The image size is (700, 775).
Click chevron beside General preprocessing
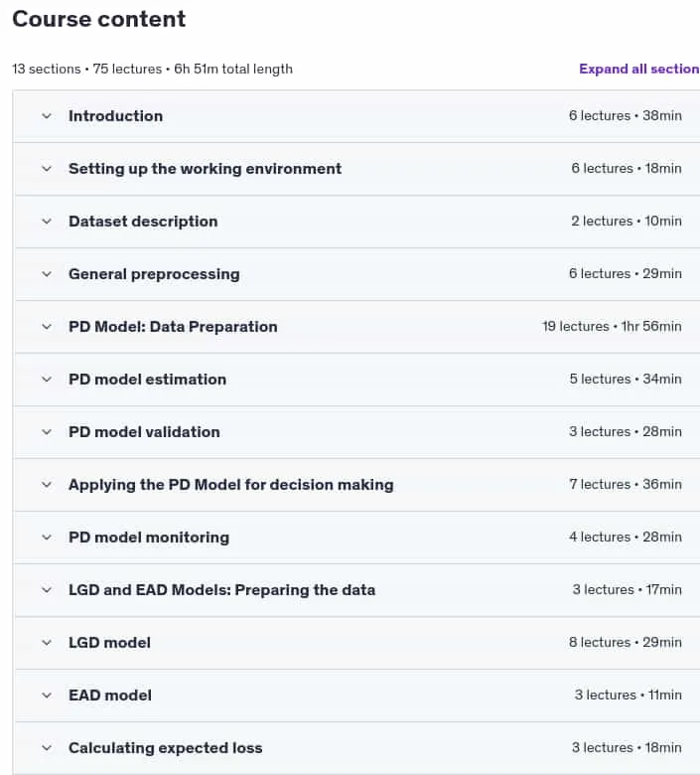pos(47,274)
